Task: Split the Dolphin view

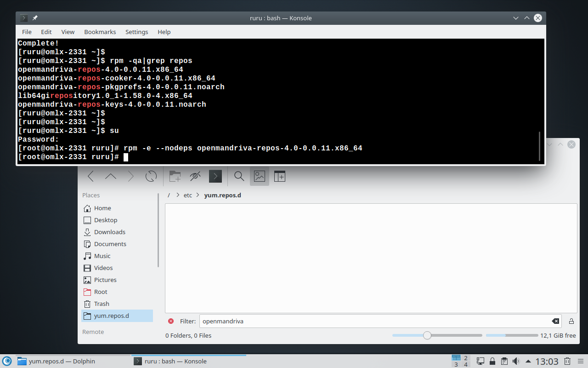Action: coord(280,176)
